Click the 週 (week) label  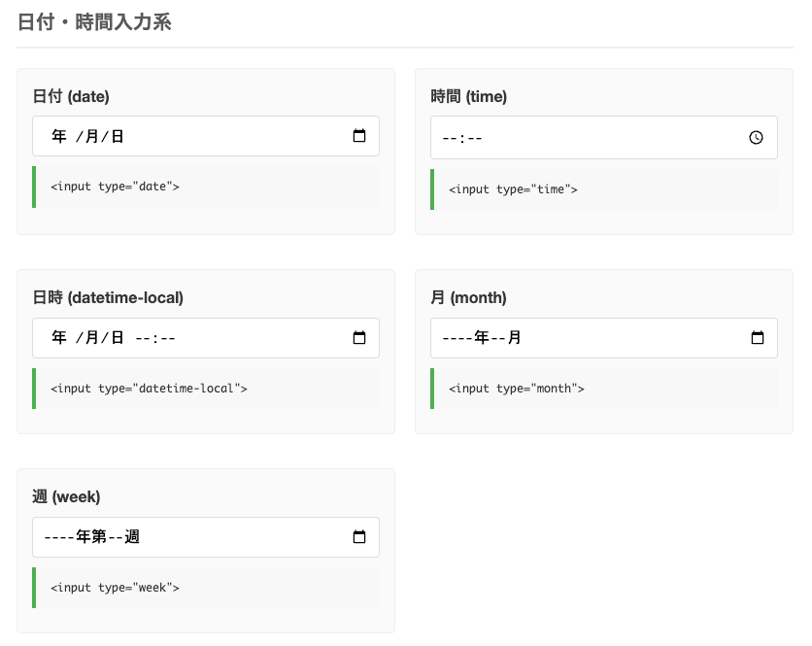click(x=66, y=496)
